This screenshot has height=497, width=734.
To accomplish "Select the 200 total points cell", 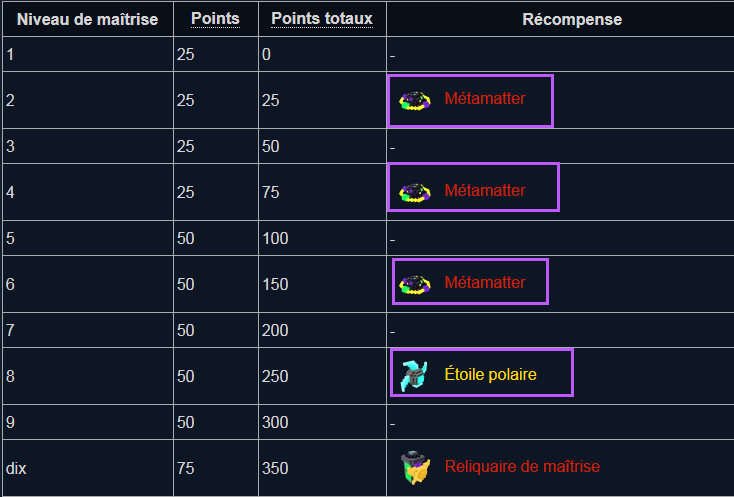I will click(x=274, y=330).
